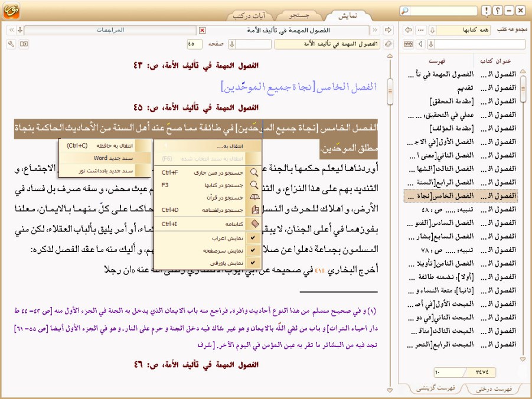Select the تقديم row in contents list
Screen dimensions: 532x399
click(461, 88)
